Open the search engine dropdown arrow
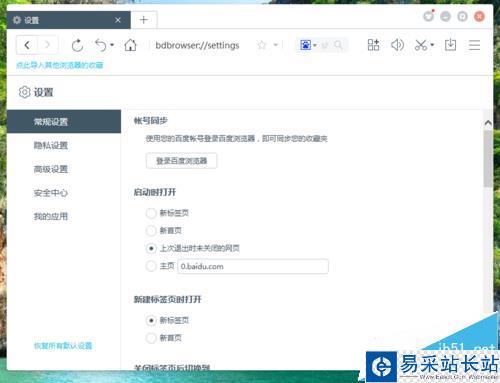Viewport: 500px width, 383px height. pos(315,45)
